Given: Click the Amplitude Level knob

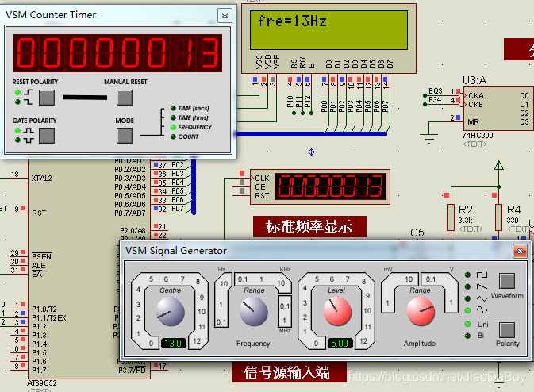Looking at the screenshot, I should (336, 314).
